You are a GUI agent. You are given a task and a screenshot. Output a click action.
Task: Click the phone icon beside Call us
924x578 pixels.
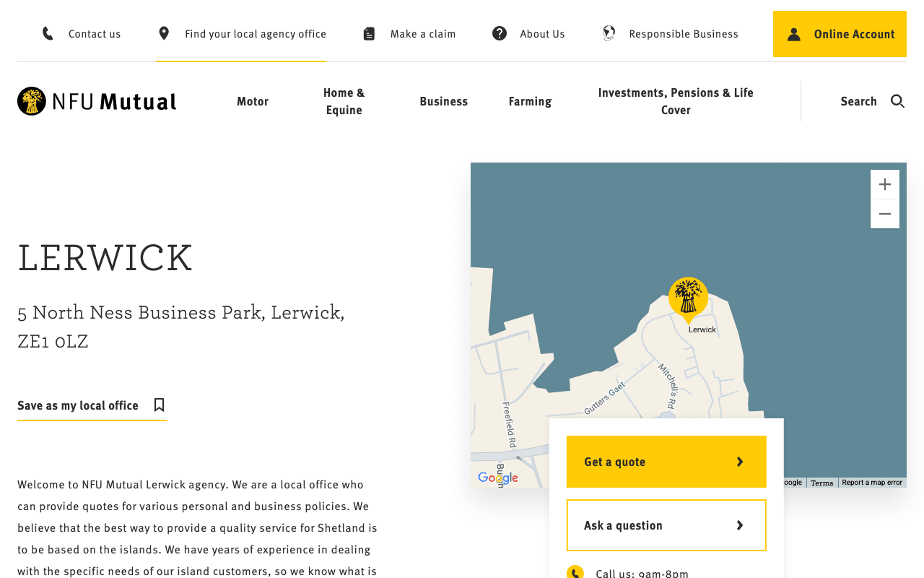coord(575,573)
